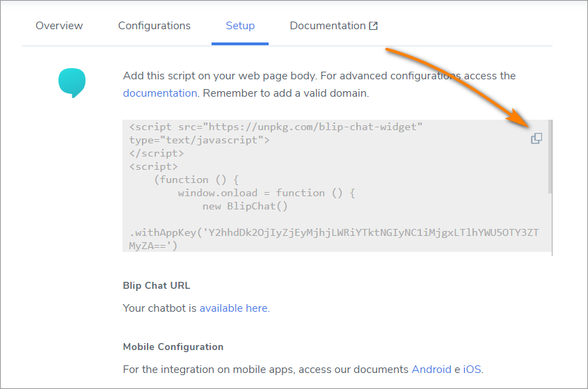Open the iOS integration document link
Viewport: 588px width, 389px height.
tap(472, 370)
